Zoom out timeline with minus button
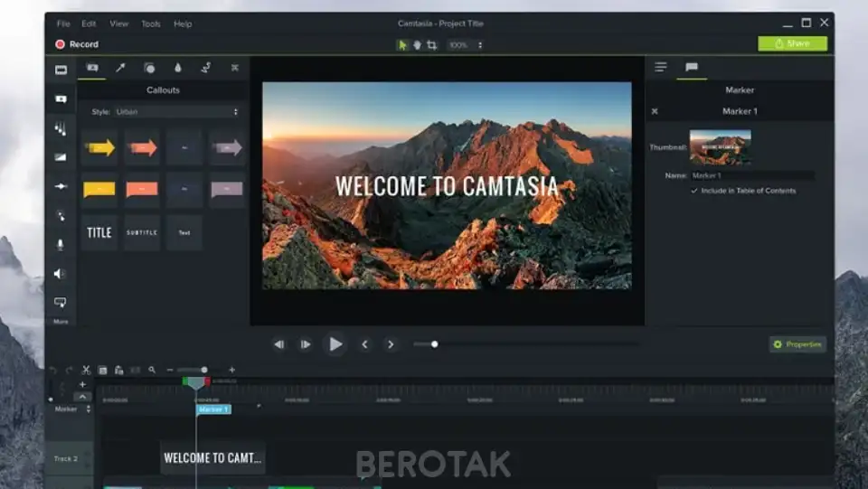The height and width of the screenshot is (489, 868). 170,370
